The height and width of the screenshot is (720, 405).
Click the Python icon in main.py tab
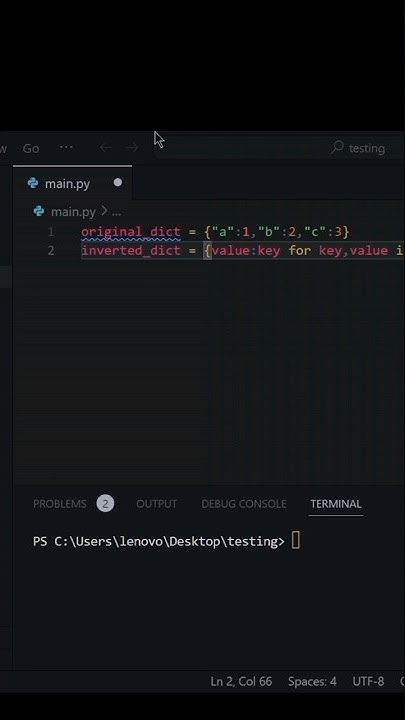click(x=33, y=183)
